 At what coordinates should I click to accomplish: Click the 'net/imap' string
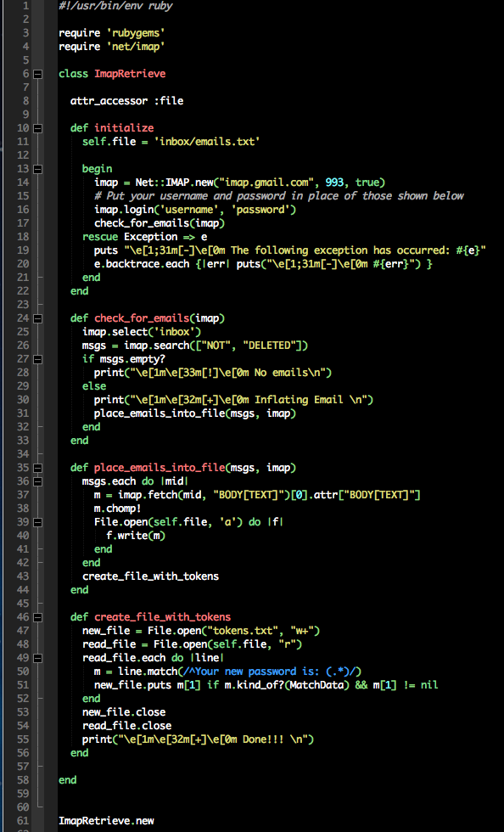click(136, 47)
